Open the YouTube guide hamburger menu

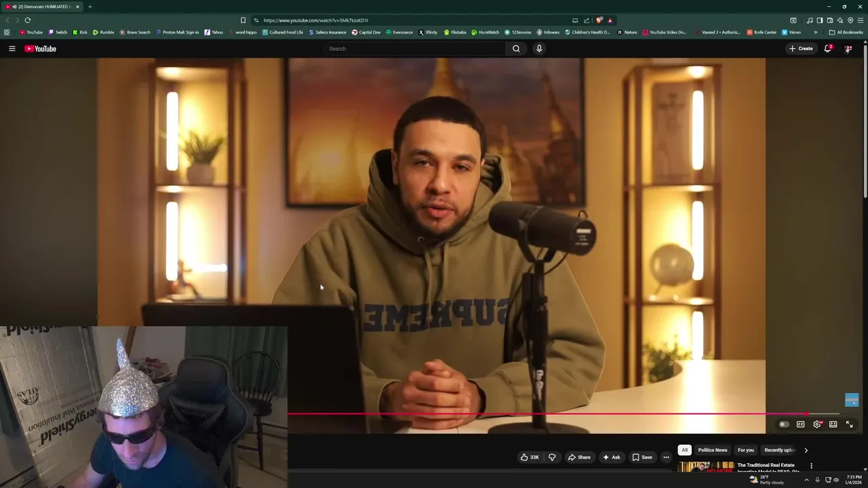(12, 49)
